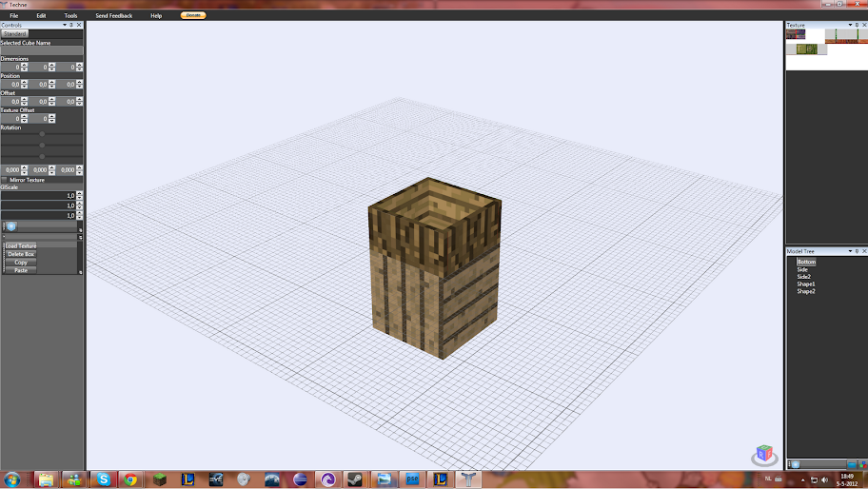Pin the Texture panel
868x489 pixels.
point(857,25)
